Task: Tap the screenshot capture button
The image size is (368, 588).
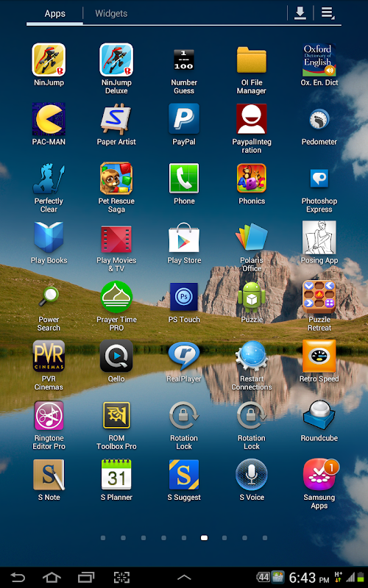Action: [x=121, y=577]
